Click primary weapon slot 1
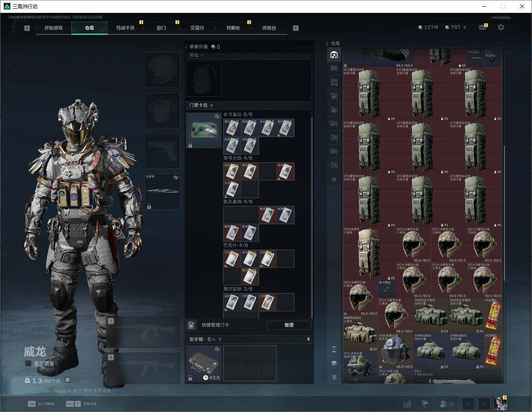Viewport: 532px width, 412px height. click(143, 332)
